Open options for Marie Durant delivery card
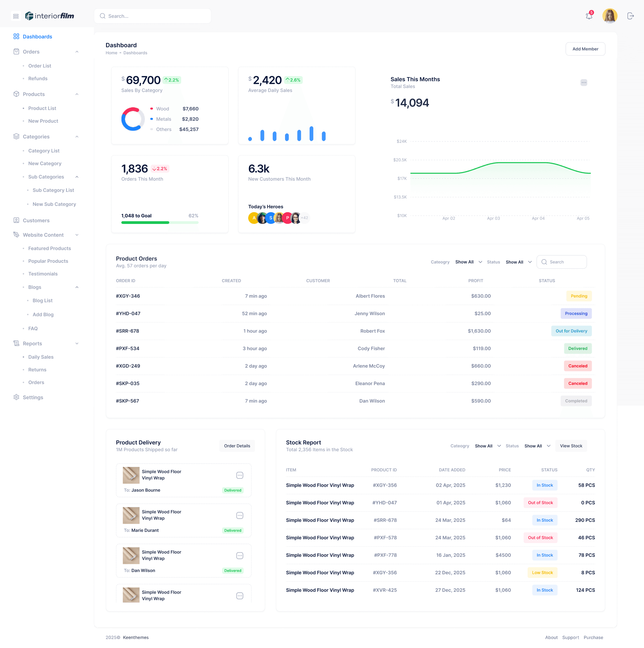Image resolution: width=644 pixels, height=648 pixels. (239, 516)
